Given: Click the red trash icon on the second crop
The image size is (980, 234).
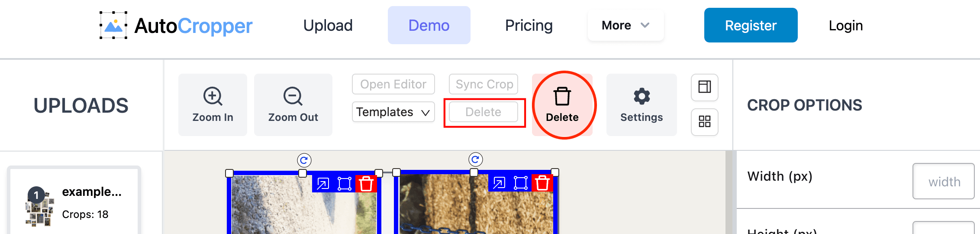Looking at the screenshot, I should point(542,183).
